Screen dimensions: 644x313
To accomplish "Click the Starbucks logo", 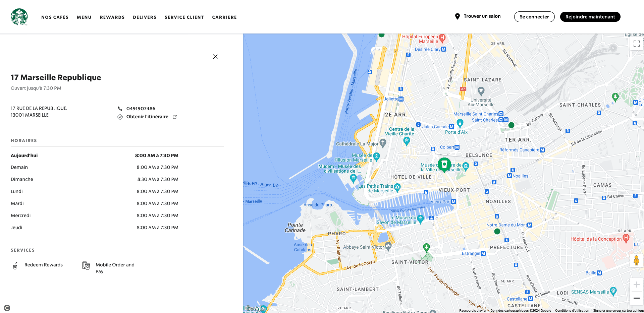I will pos(19,17).
